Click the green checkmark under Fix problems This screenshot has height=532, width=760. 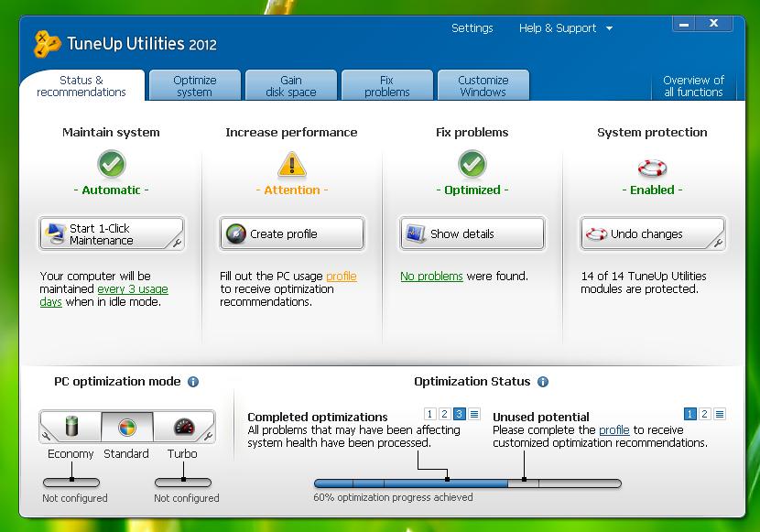click(472, 164)
